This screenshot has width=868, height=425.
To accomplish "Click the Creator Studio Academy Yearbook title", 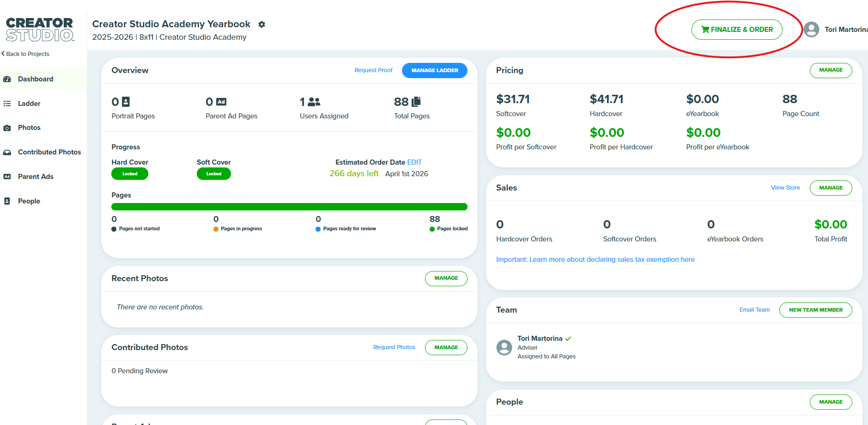I will [171, 24].
